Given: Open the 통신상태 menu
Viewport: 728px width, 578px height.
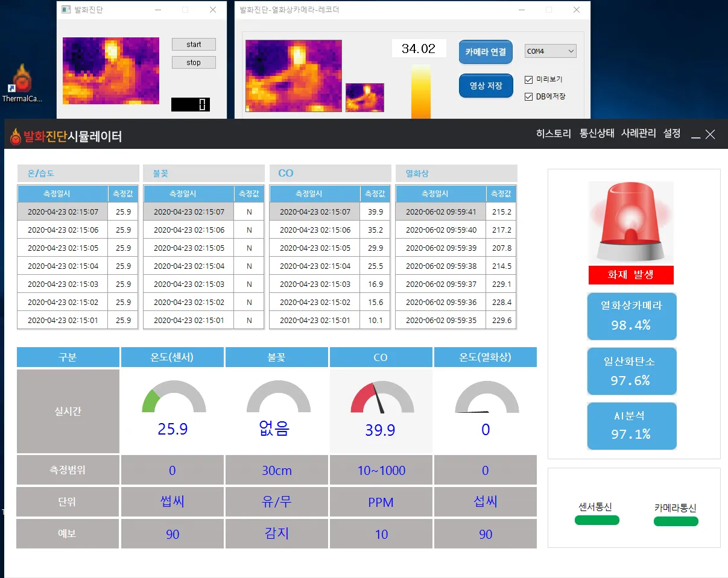Looking at the screenshot, I should click(597, 134).
